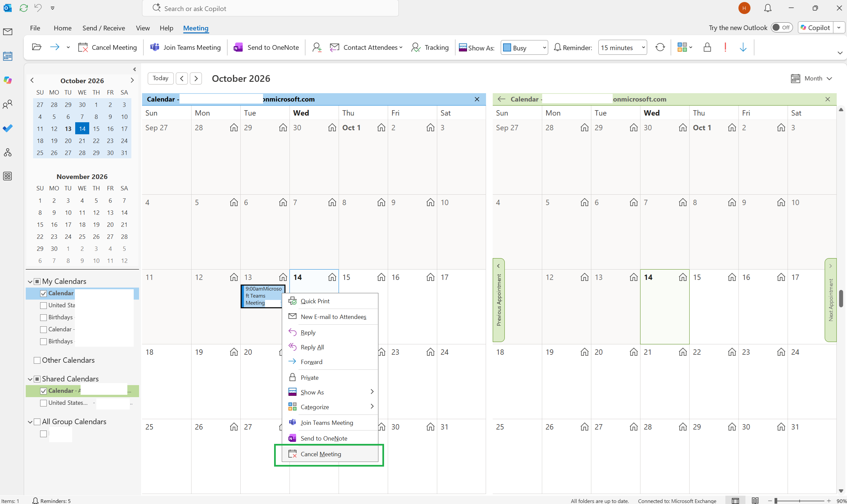Open the Mail module in sidebar

click(7, 32)
